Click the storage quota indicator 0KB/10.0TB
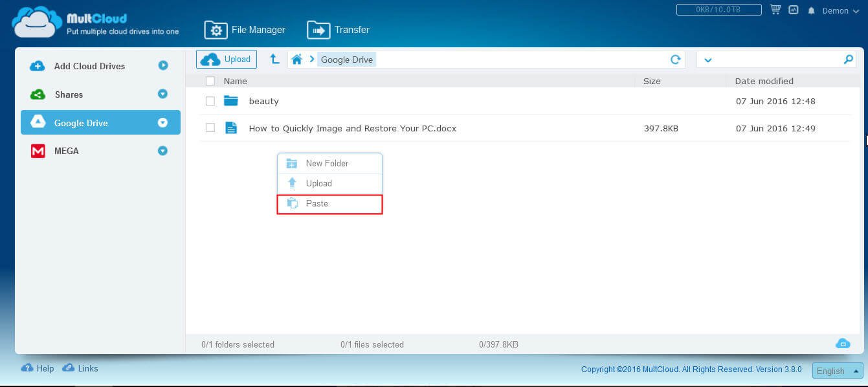This screenshot has width=868, height=387. pyautogui.click(x=718, y=10)
